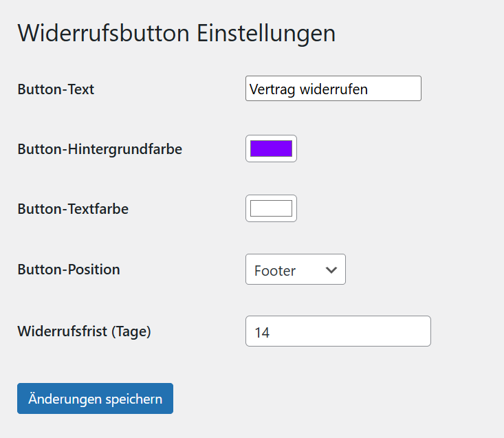Screen dimensions: 504x438
Task: Click the Button-Hintergrundfarbe label
Action: point(100,149)
